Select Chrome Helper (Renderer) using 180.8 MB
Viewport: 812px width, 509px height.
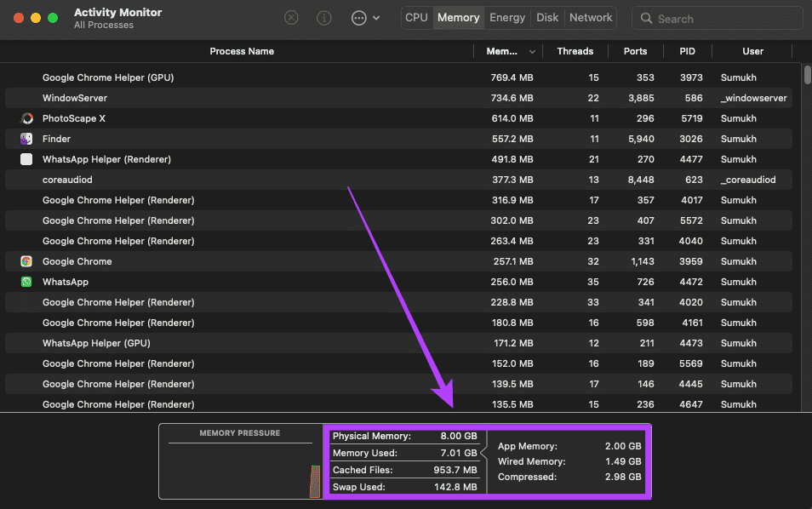(398, 323)
